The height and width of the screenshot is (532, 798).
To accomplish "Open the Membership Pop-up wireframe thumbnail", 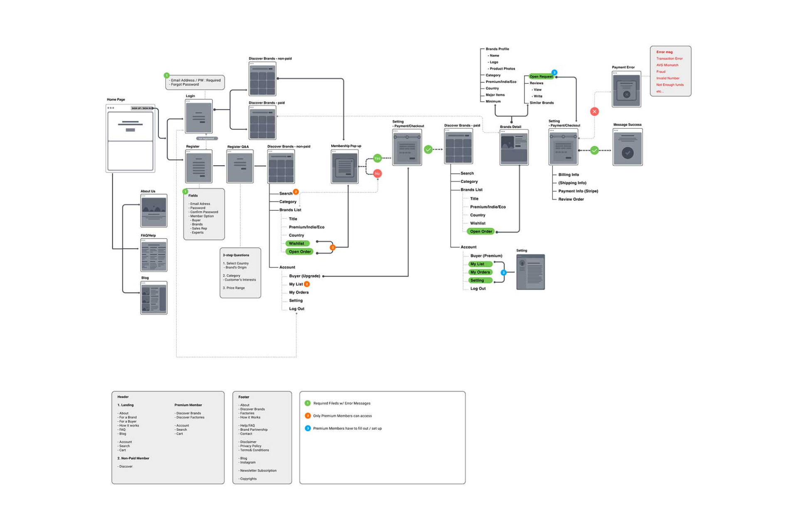I will click(345, 167).
